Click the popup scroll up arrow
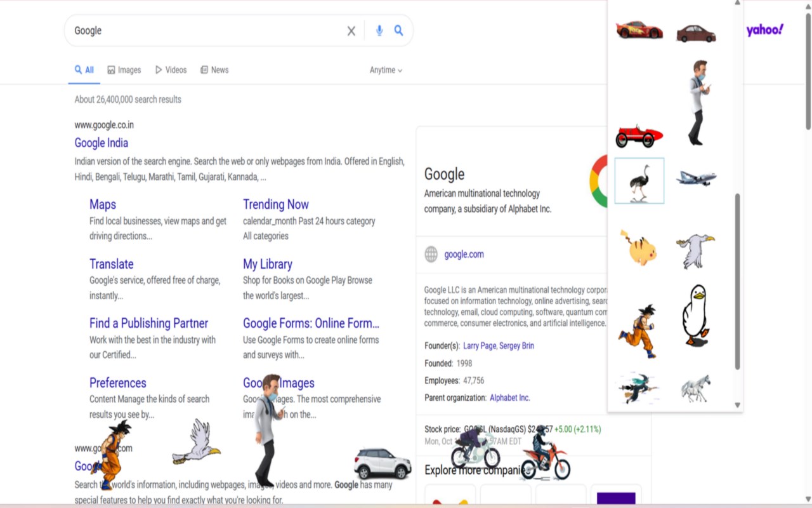Screen dimensions: 812x508 click(x=737, y=3)
